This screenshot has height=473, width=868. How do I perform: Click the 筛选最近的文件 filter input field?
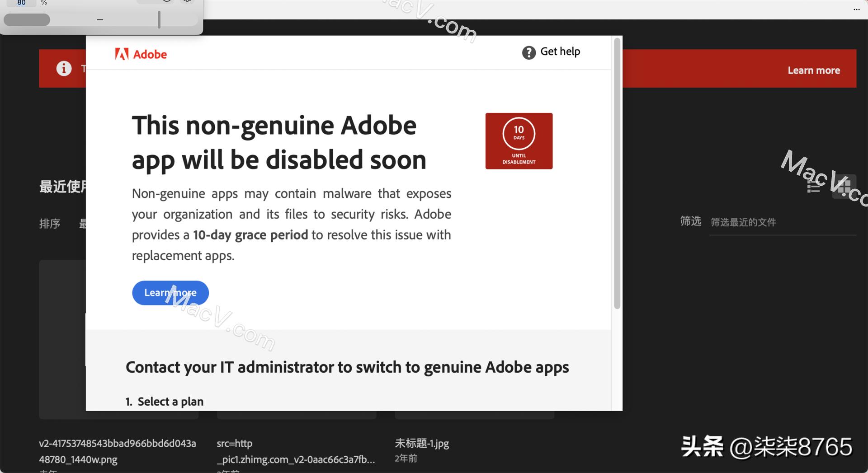point(782,222)
